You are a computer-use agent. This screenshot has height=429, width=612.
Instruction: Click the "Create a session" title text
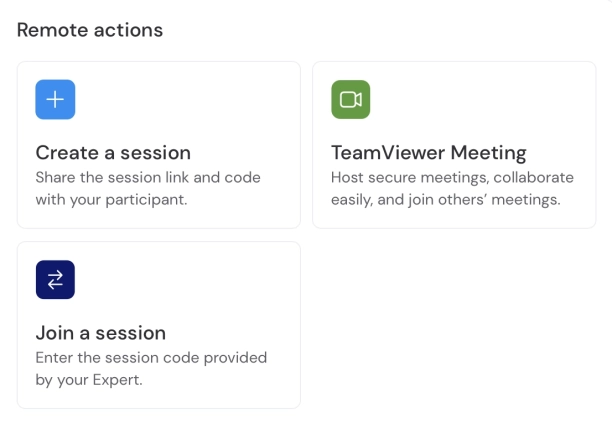pos(113,153)
